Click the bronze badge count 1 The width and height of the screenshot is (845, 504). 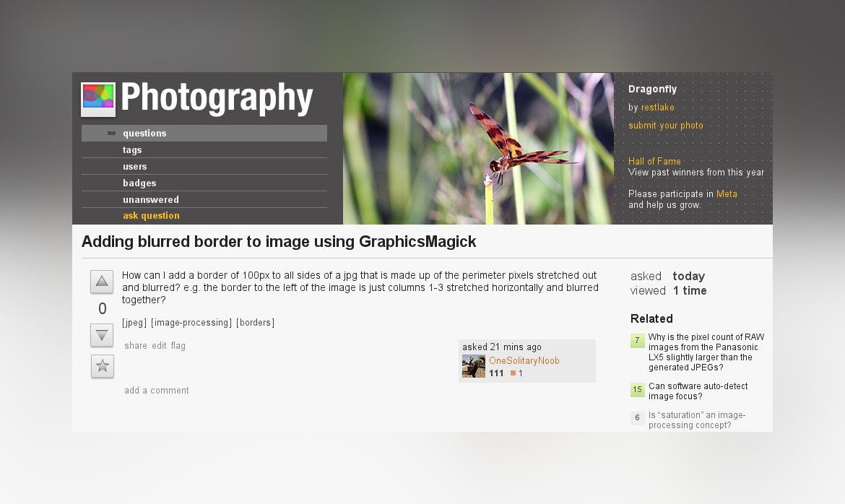pos(517,373)
